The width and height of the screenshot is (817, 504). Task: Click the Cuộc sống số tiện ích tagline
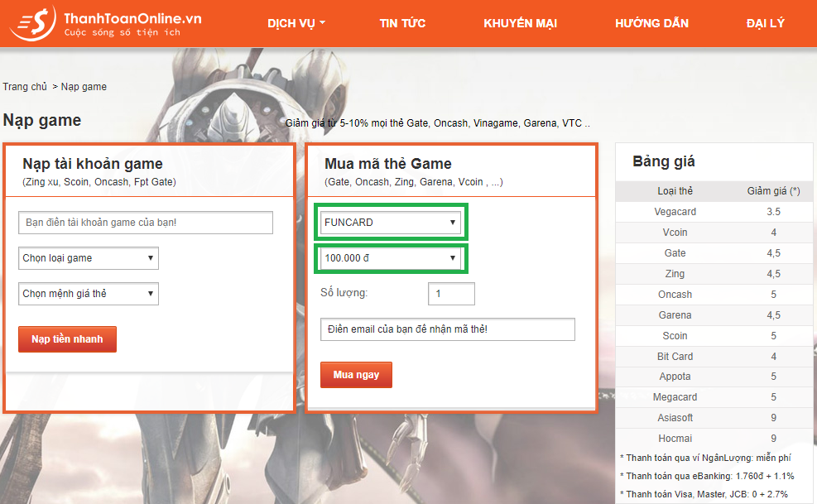[123, 32]
